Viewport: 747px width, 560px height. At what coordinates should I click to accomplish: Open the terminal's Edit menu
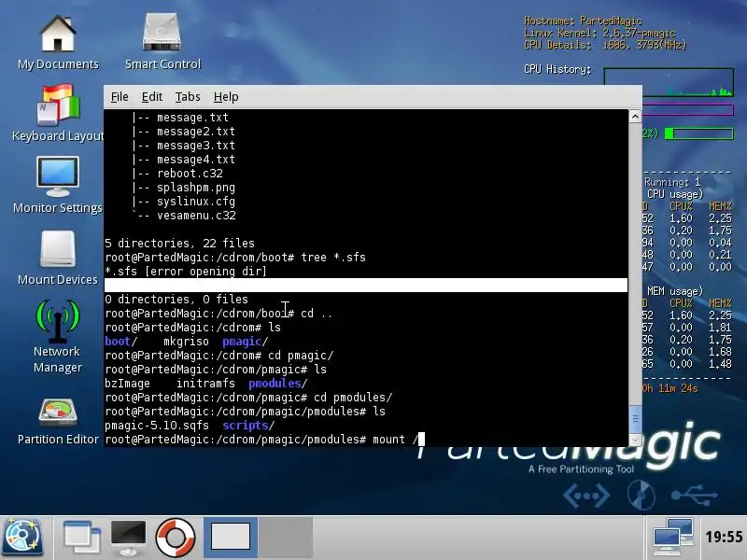tap(152, 97)
